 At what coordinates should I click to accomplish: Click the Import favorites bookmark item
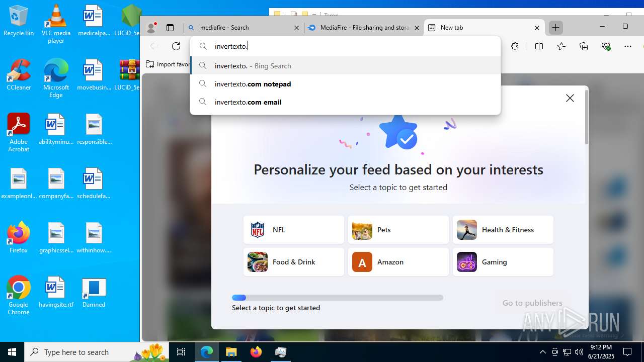(168, 64)
